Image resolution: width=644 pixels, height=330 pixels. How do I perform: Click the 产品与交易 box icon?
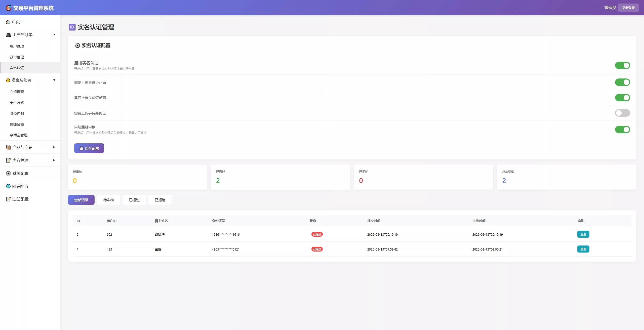[x=8, y=147]
